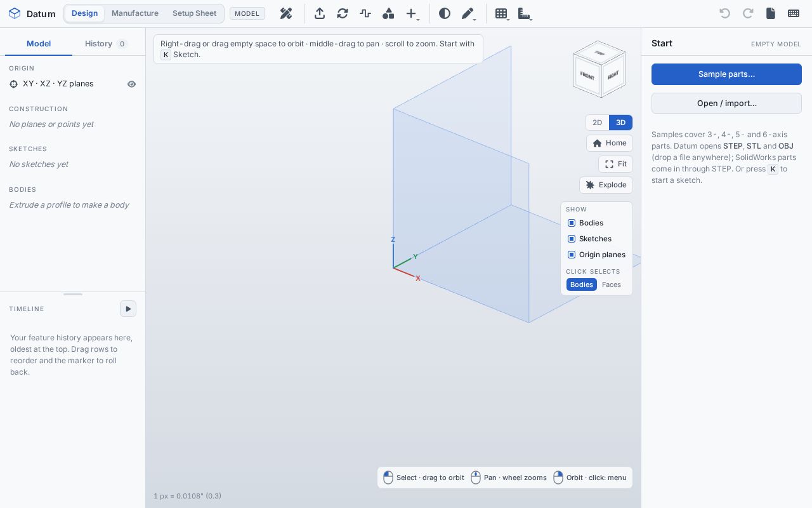Open the ruler measure dropdown in toolbar
The width and height of the screenshot is (812, 508).
coord(525,13)
